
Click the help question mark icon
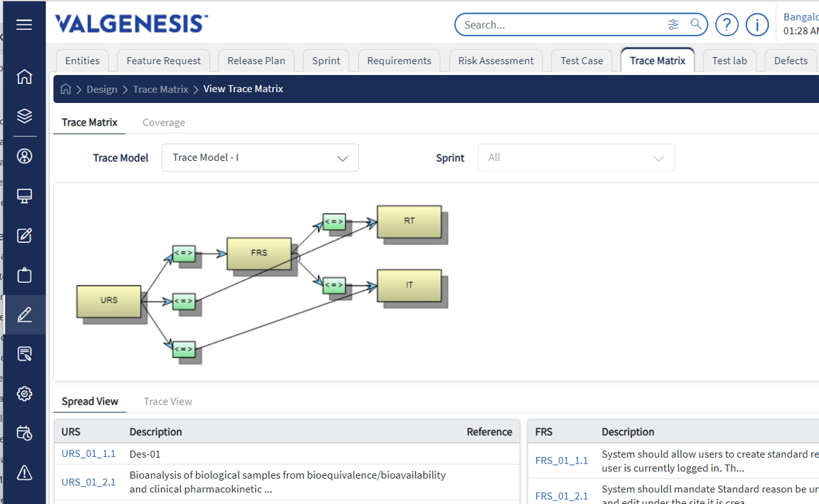pyautogui.click(x=727, y=24)
